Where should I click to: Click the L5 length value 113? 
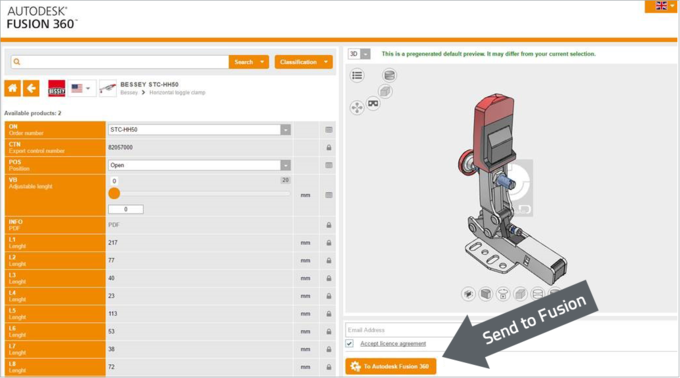[x=113, y=314]
